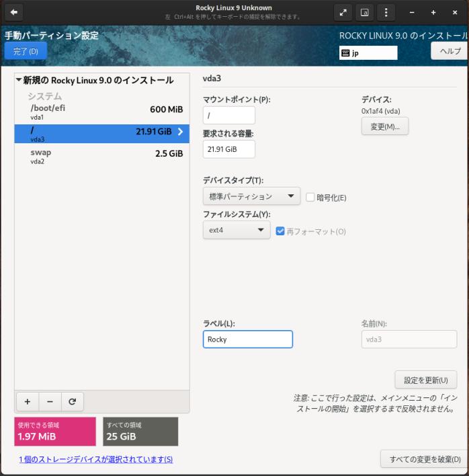Select the /boot/efi vda1 partition row
Screen dimensions: 469x476
point(102,112)
